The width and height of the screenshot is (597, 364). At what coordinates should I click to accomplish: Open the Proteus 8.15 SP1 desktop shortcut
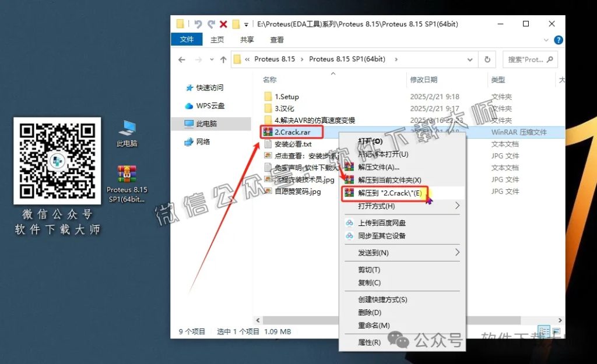[x=127, y=174]
